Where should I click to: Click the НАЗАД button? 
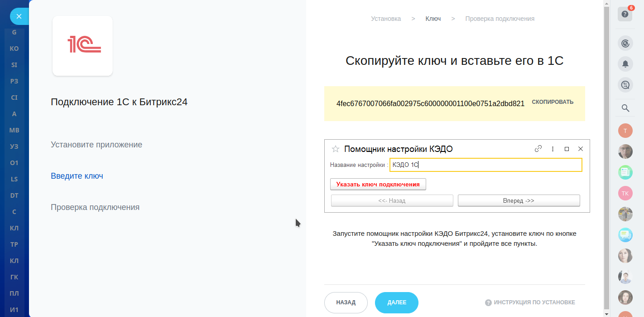point(346,302)
